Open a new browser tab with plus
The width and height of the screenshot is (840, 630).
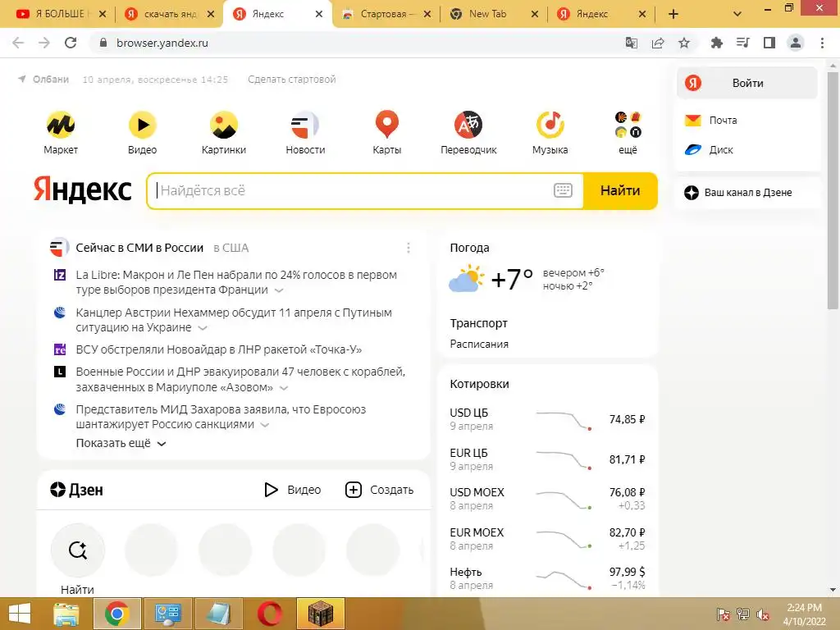pyautogui.click(x=673, y=14)
